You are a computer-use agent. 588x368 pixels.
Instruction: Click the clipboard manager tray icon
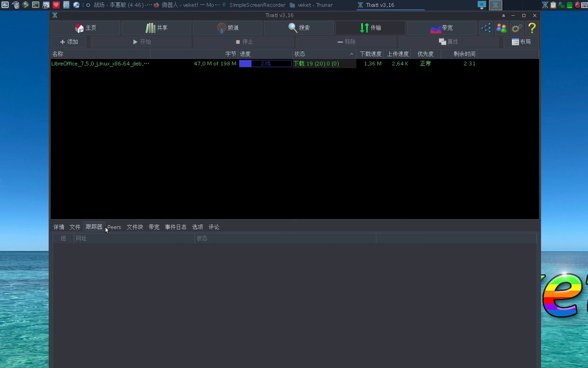point(553,5)
